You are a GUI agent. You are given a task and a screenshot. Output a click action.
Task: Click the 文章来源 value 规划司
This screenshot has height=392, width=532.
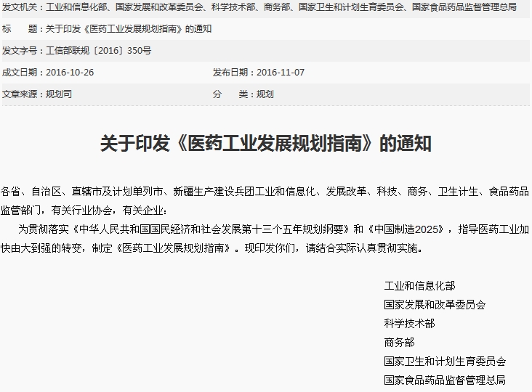point(59,94)
